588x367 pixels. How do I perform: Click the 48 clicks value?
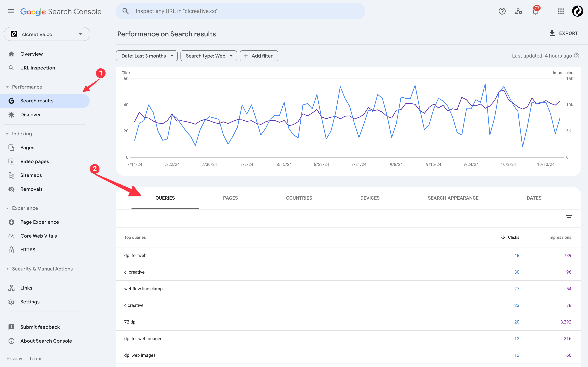point(517,256)
